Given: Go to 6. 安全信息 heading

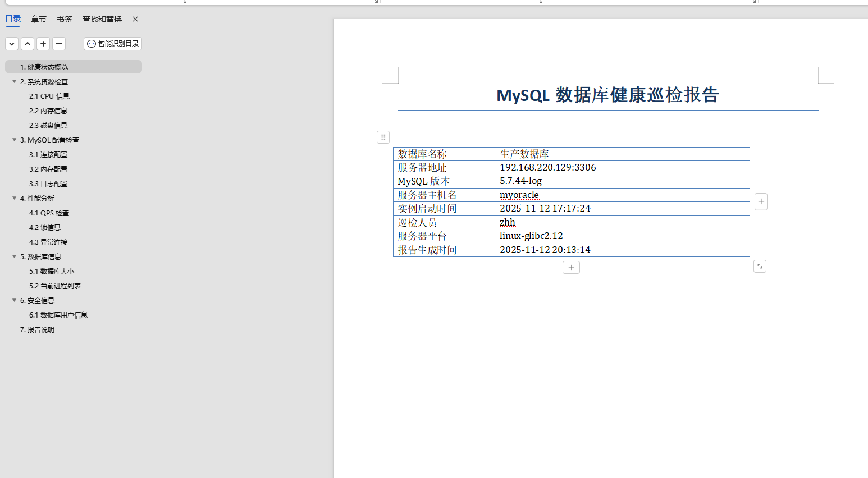Looking at the screenshot, I should (38, 301).
